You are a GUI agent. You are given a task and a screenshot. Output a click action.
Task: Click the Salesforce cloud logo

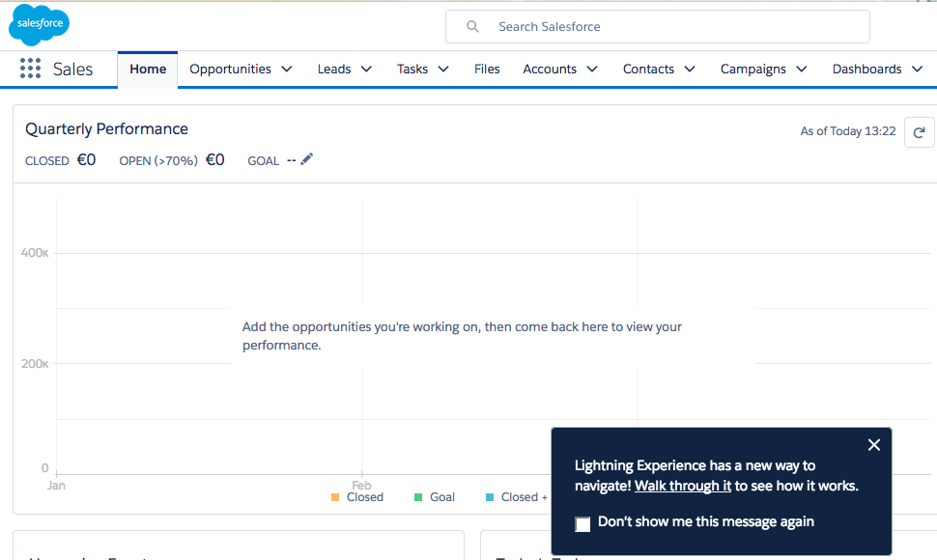[39, 24]
